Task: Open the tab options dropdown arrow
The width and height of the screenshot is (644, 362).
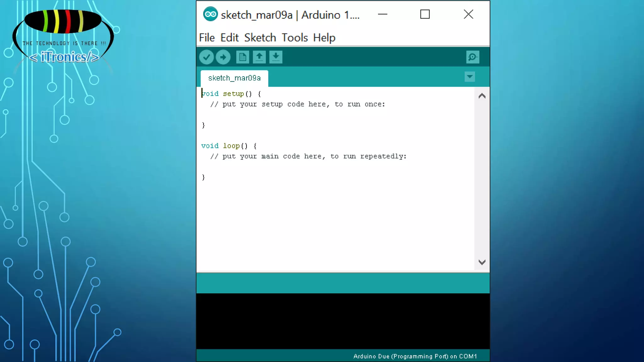Action: click(469, 77)
